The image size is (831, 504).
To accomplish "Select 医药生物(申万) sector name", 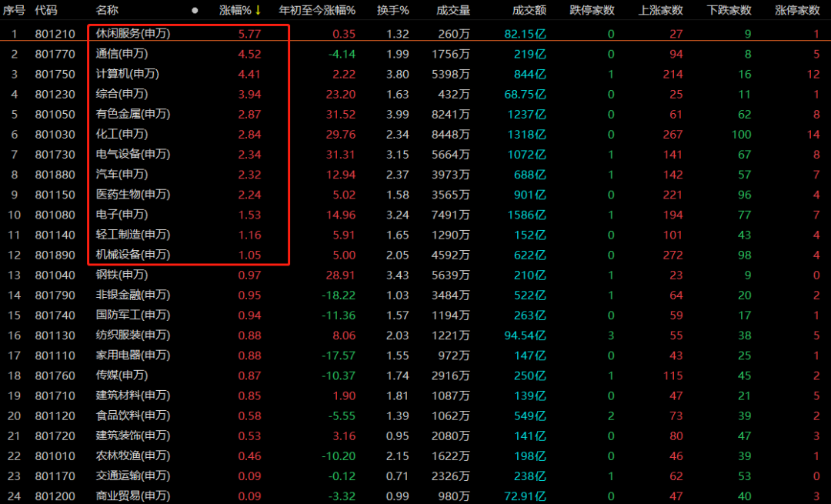I will (x=132, y=195).
